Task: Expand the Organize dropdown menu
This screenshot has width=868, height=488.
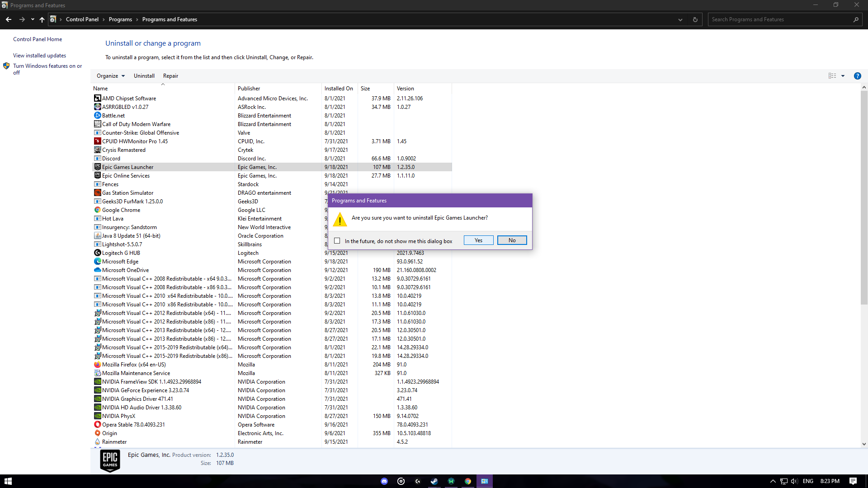Action: (x=111, y=76)
